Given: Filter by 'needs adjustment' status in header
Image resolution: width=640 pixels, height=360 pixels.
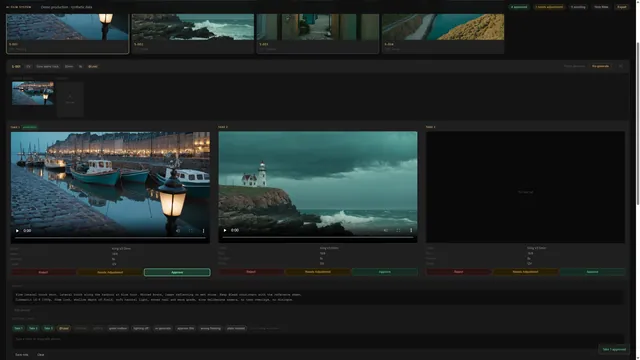Looking at the screenshot, I should pos(549,7).
